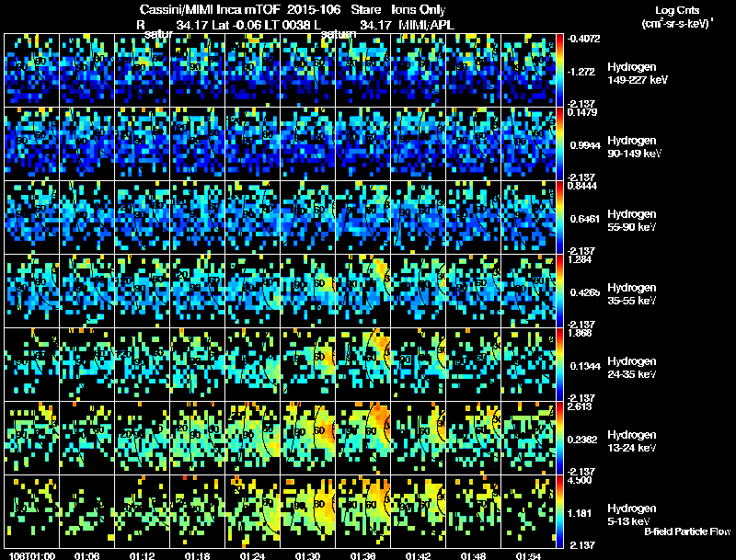Click the 01:42 time axis label
This screenshot has width=736, height=560.
(x=418, y=556)
